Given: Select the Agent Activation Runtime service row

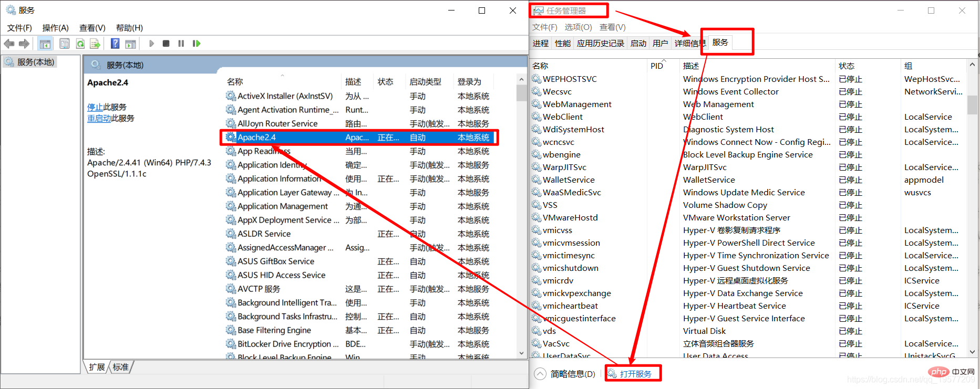Looking at the screenshot, I should [359, 110].
